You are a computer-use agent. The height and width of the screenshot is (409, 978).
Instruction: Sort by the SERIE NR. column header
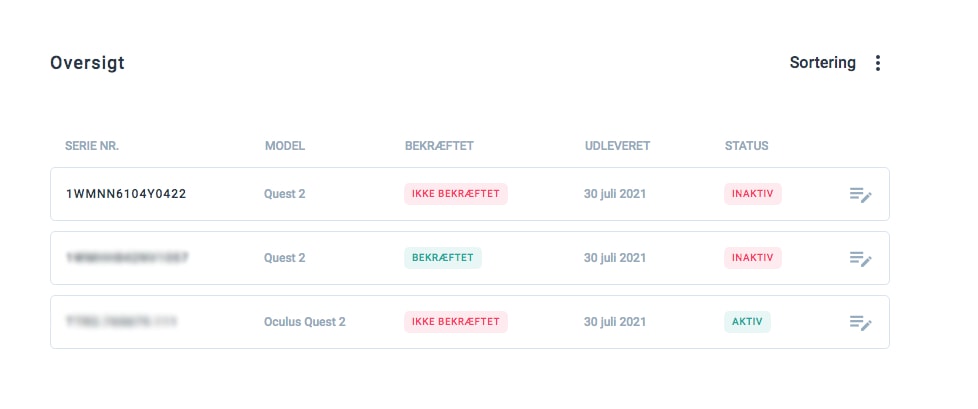[92, 146]
